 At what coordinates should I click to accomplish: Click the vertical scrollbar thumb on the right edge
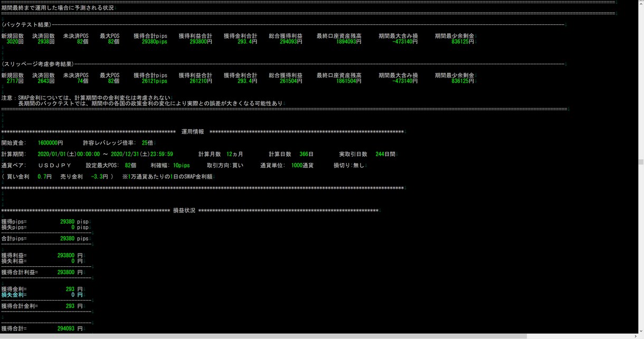coord(641,162)
